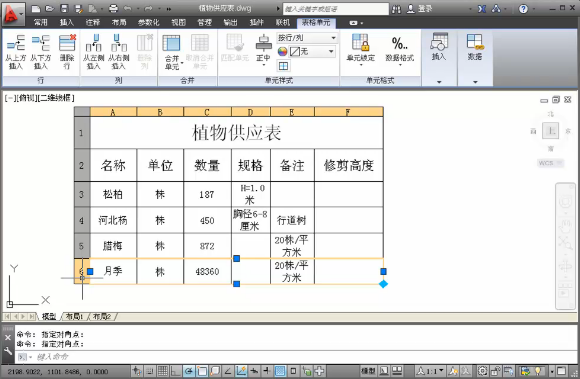Click the viewport label [二维线框]
The width and height of the screenshot is (580, 379).
[x=56, y=98]
